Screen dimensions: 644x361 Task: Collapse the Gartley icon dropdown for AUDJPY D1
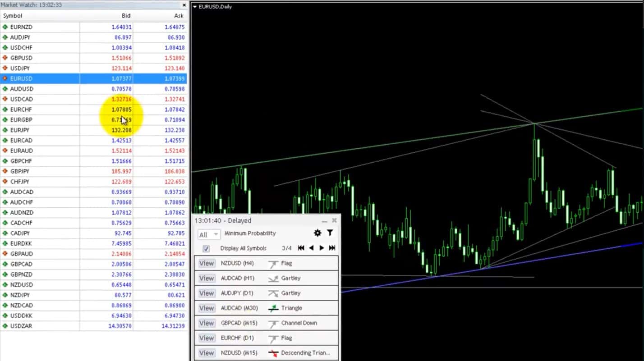(x=273, y=293)
